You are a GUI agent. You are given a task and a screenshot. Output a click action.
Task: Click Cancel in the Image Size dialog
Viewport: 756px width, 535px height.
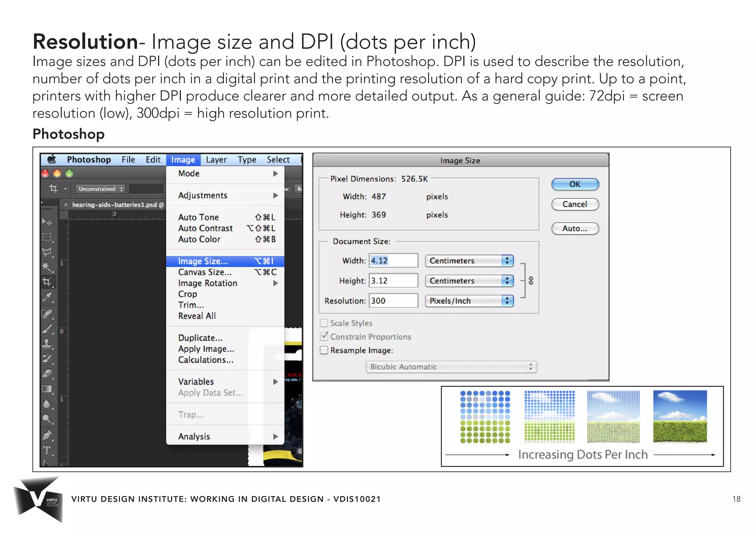click(x=575, y=204)
